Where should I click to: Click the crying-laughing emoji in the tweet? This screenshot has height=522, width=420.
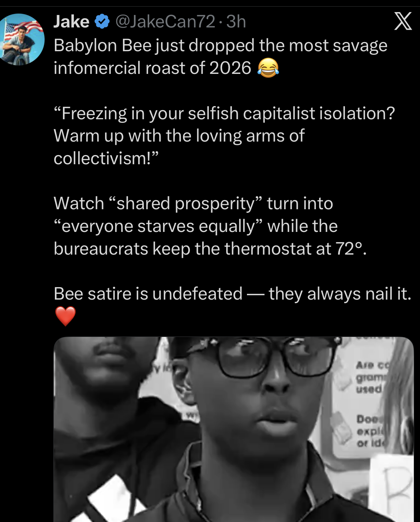(268, 68)
